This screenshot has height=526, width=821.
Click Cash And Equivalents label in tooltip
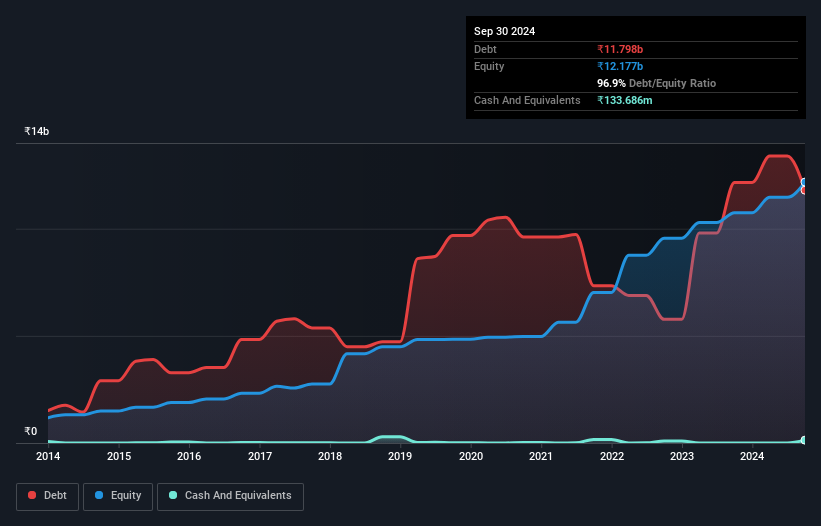pyautogui.click(x=527, y=100)
